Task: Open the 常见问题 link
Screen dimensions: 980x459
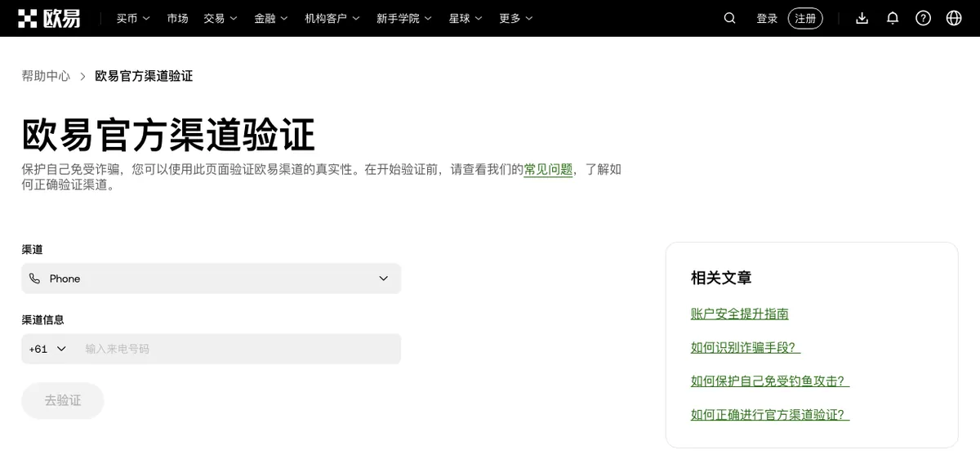Action: click(x=548, y=169)
